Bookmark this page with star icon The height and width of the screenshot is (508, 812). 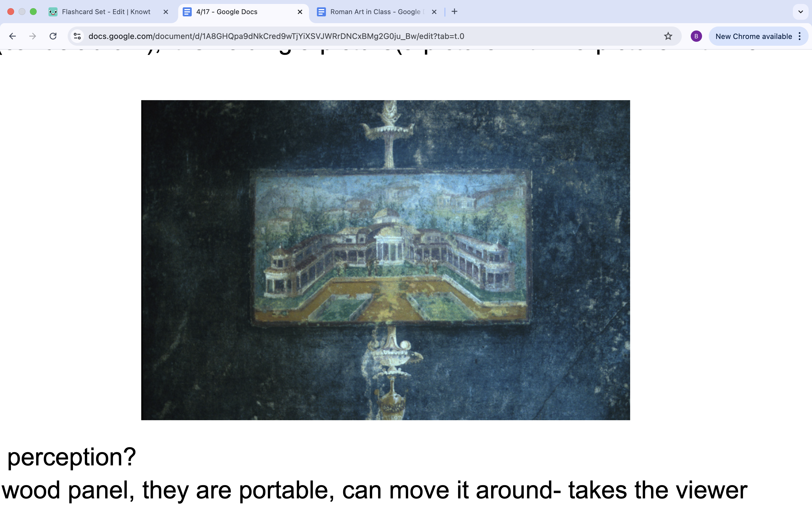668,36
